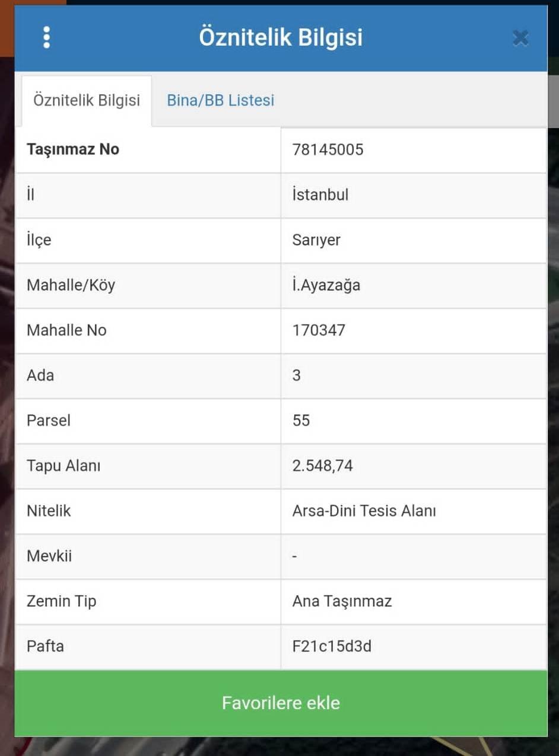Click the Pafta value F21c15d3d

pyautogui.click(x=332, y=646)
